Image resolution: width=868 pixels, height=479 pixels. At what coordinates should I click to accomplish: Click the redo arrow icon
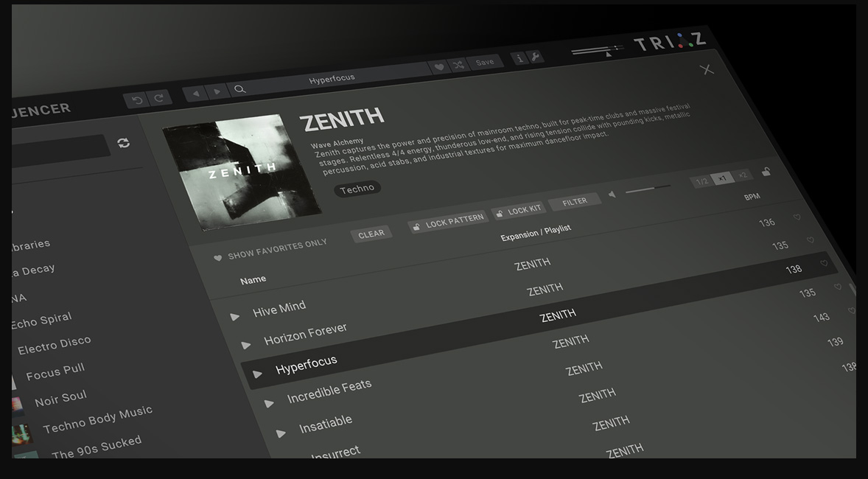158,97
